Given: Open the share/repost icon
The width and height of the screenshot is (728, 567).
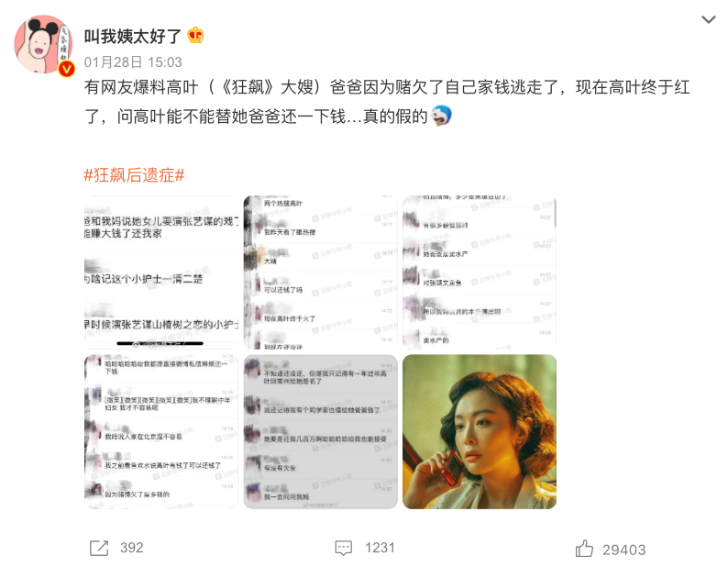Looking at the screenshot, I should point(99,548).
